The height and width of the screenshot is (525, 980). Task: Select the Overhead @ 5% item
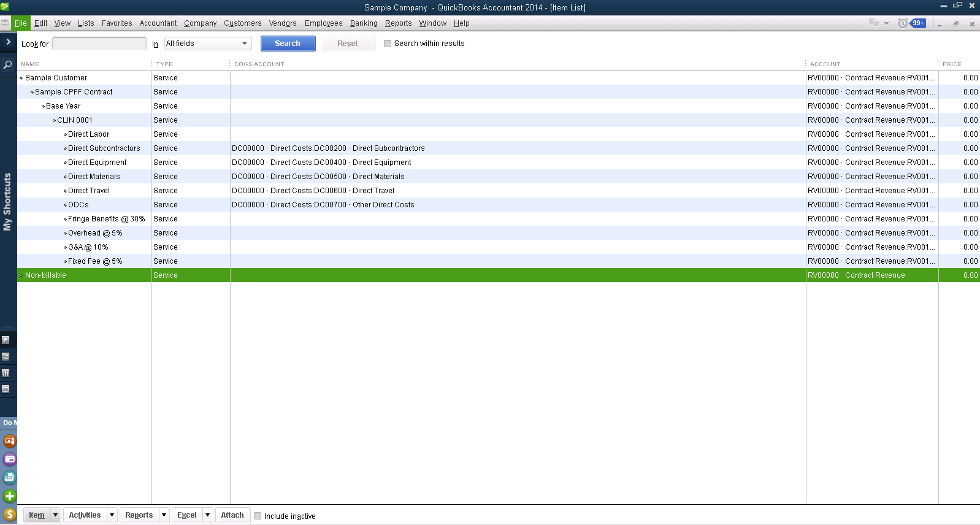[x=499, y=233]
